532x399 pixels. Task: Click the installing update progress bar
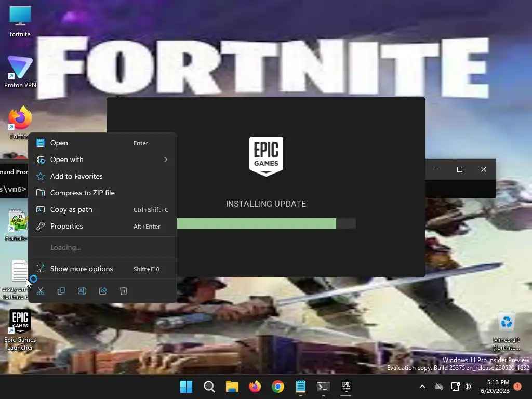(x=266, y=223)
